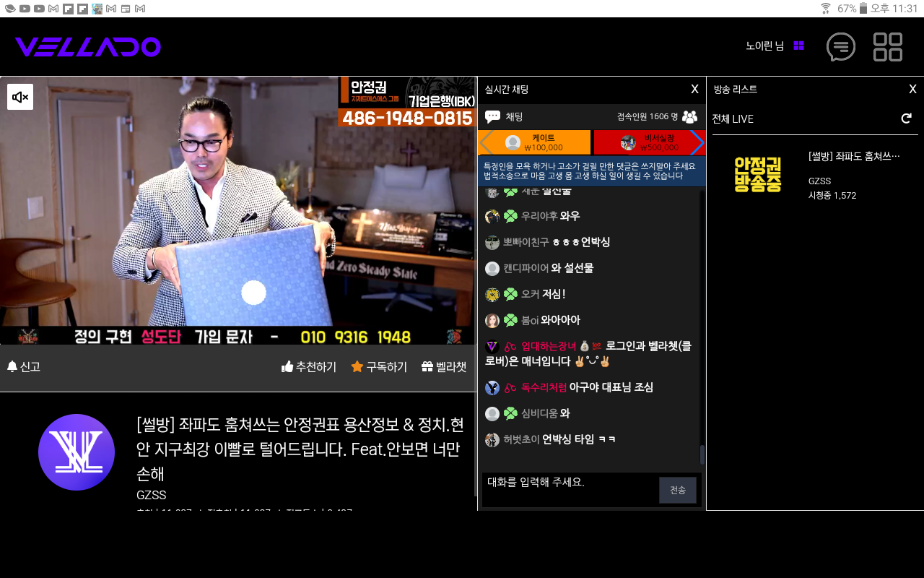Click the bell icon on 신고

tap(12, 366)
